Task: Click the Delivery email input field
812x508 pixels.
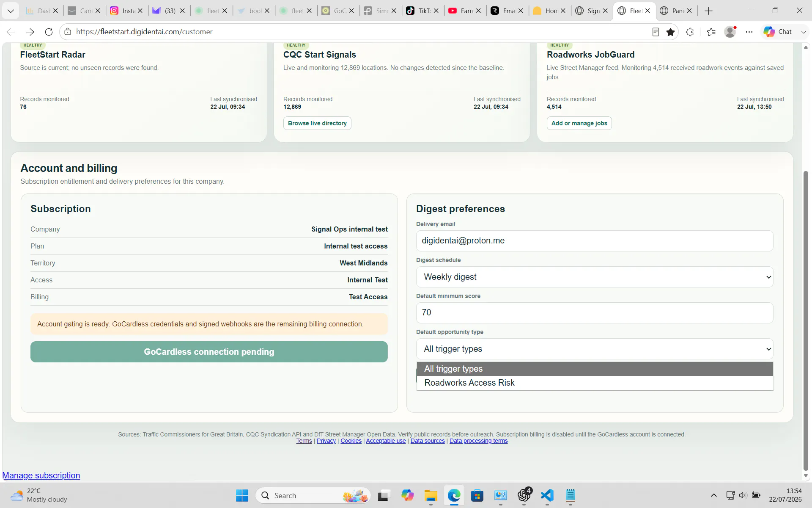Action: click(595, 241)
